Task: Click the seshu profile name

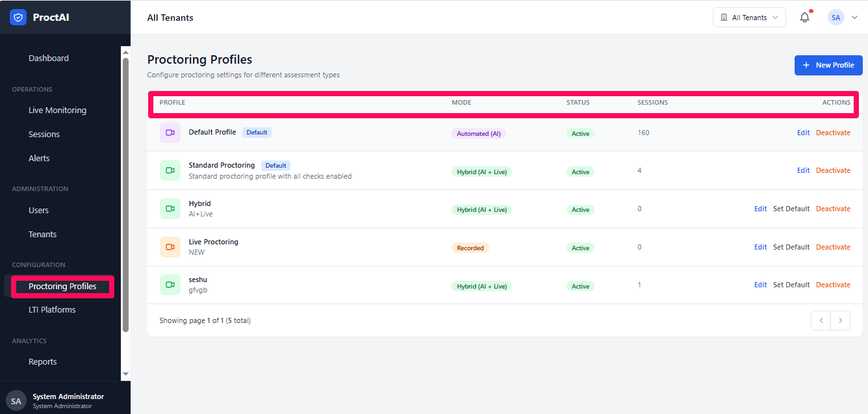Action: [198, 279]
